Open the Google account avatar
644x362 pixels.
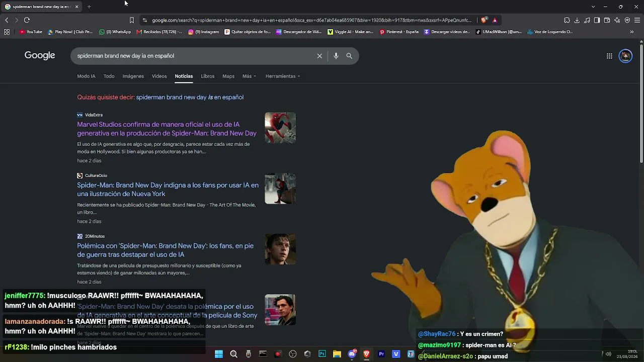coord(625,56)
